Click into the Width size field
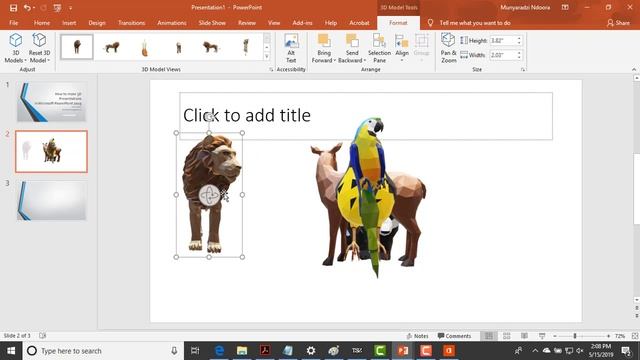This screenshot has height=360, width=640. (x=503, y=55)
